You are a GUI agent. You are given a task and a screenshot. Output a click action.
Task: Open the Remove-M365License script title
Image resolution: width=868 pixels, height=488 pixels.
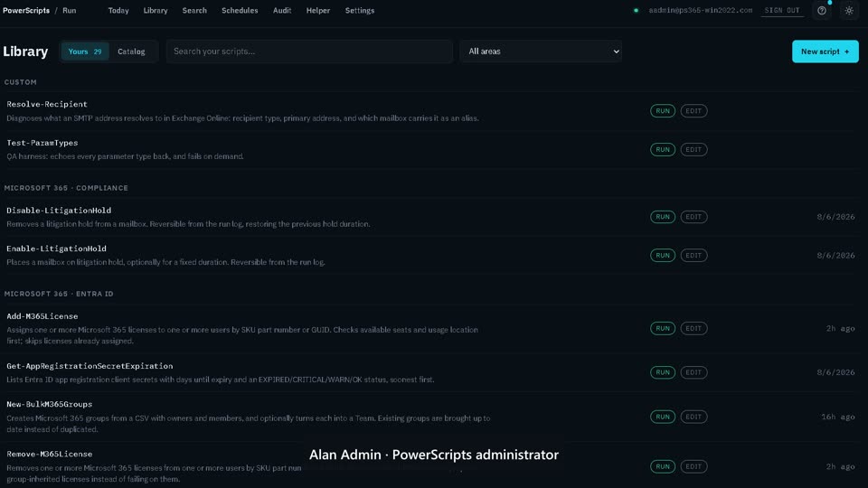[49, 455]
